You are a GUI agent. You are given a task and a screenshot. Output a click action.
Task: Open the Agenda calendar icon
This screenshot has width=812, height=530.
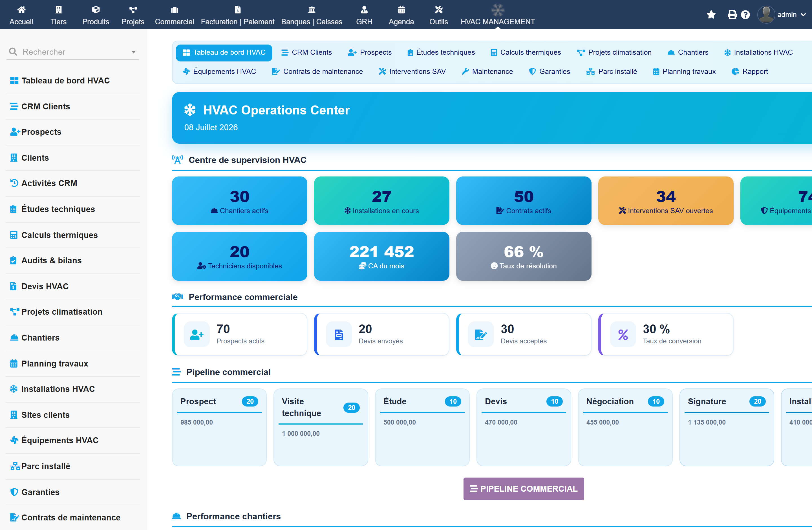click(401, 10)
